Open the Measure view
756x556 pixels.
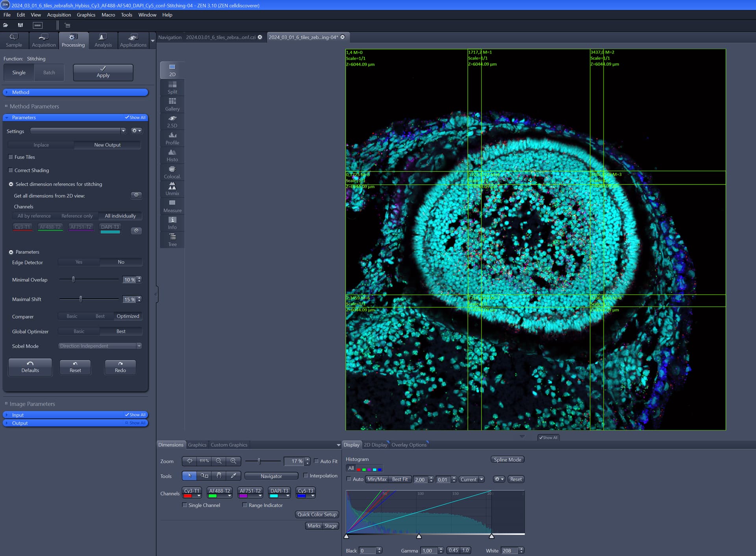tap(172, 205)
